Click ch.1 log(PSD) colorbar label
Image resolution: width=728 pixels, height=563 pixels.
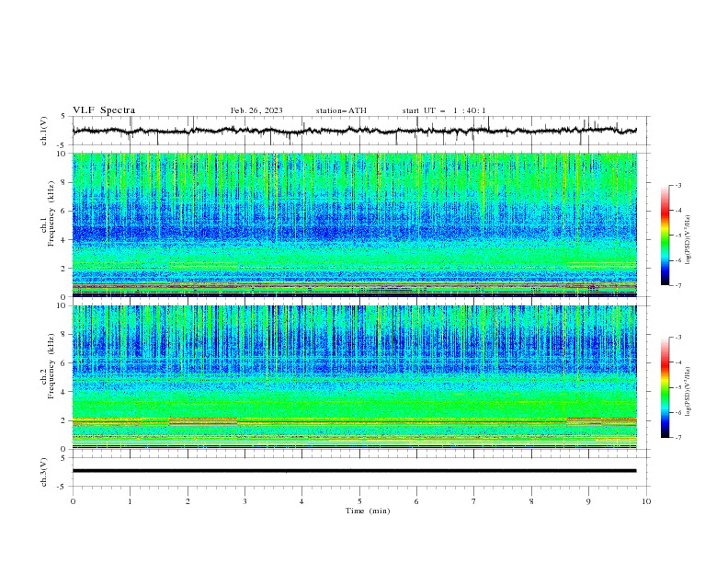(688, 240)
